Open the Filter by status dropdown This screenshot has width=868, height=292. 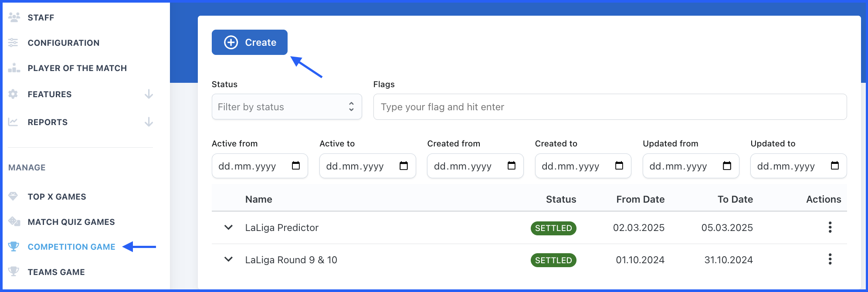point(287,107)
